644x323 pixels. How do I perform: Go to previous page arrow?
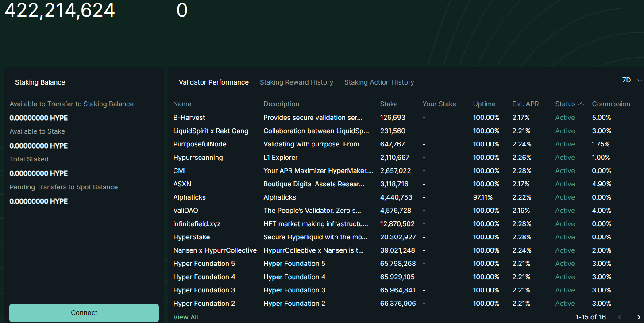[620, 317]
